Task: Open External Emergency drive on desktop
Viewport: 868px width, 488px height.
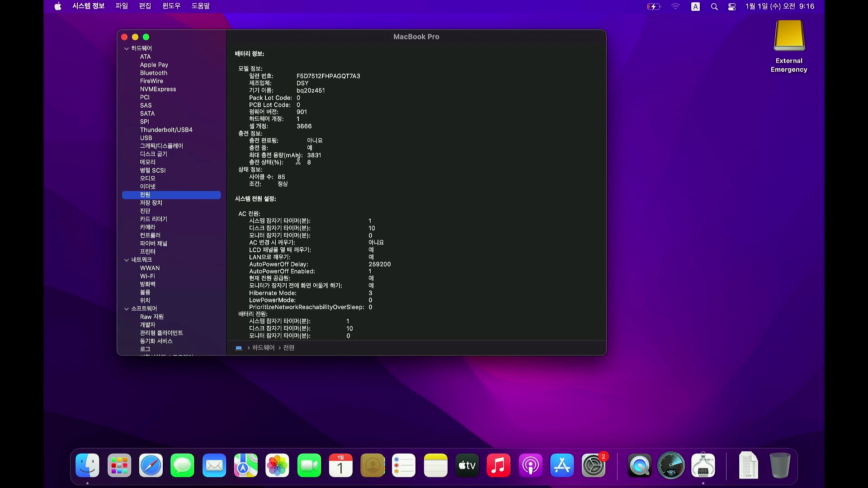Action: pos(789,47)
